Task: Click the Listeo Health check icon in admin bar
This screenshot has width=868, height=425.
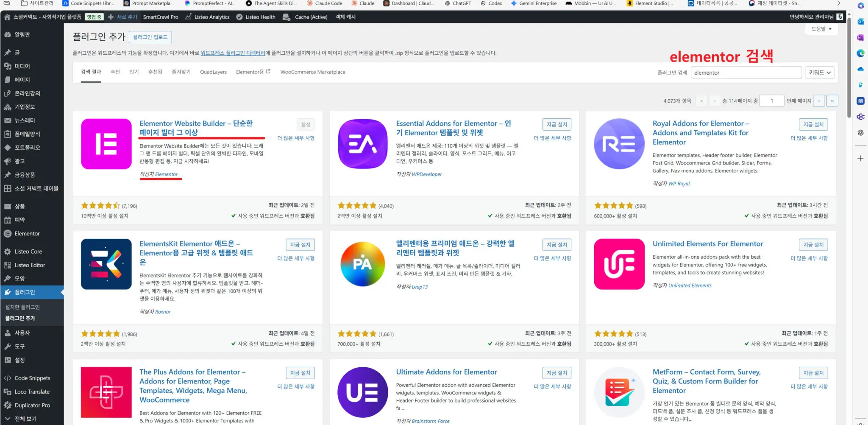Action: [x=239, y=17]
